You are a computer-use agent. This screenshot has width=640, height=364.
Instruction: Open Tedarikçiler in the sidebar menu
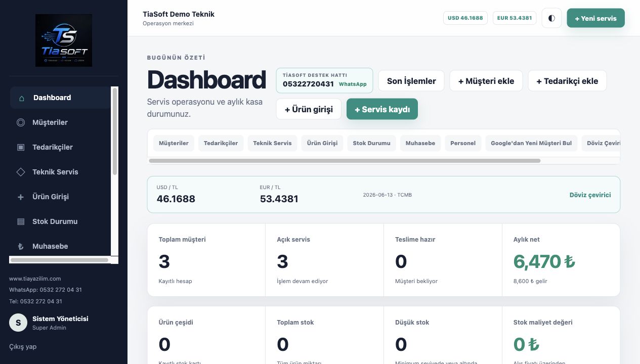pos(60,147)
